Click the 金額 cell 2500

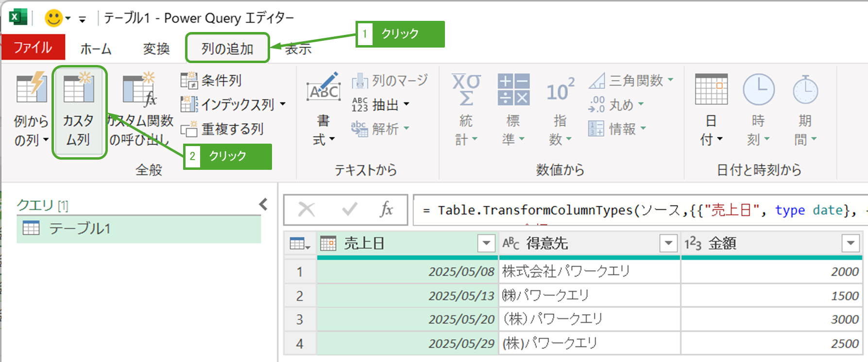(772, 344)
